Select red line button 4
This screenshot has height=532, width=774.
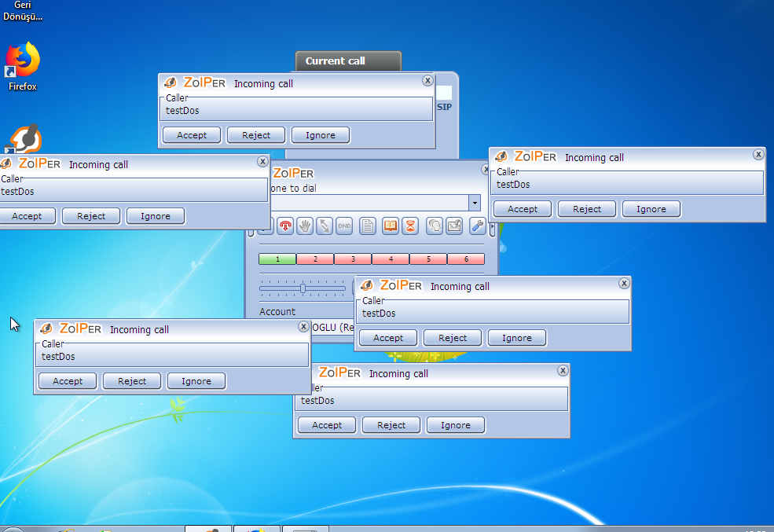coord(391,259)
